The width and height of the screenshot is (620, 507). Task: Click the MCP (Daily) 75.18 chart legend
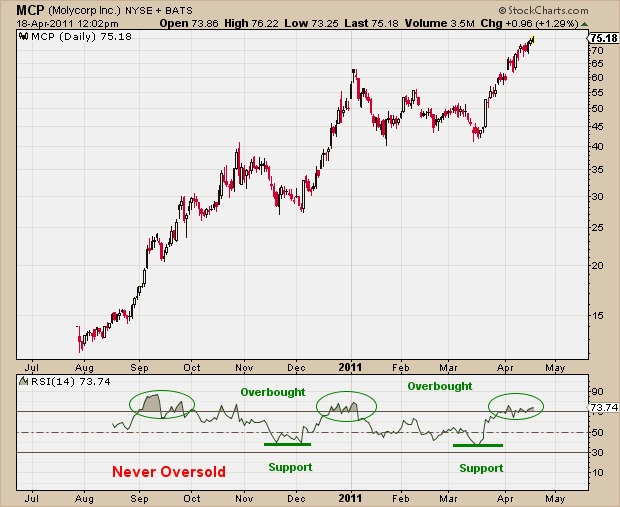pos(81,37)
